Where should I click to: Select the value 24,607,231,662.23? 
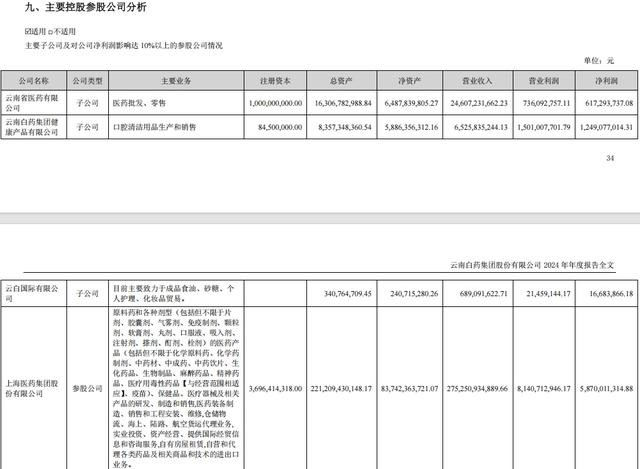click(479, 103)
